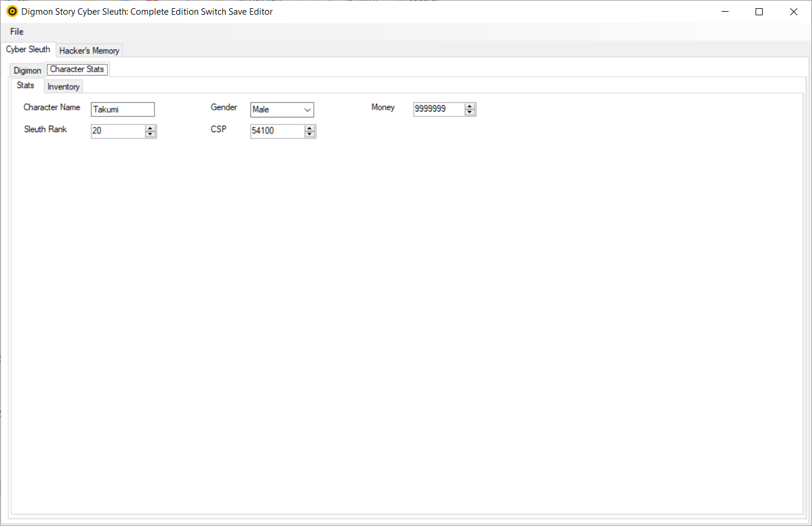Click the CSP value field
812x526 pixels.
point(277,131)
